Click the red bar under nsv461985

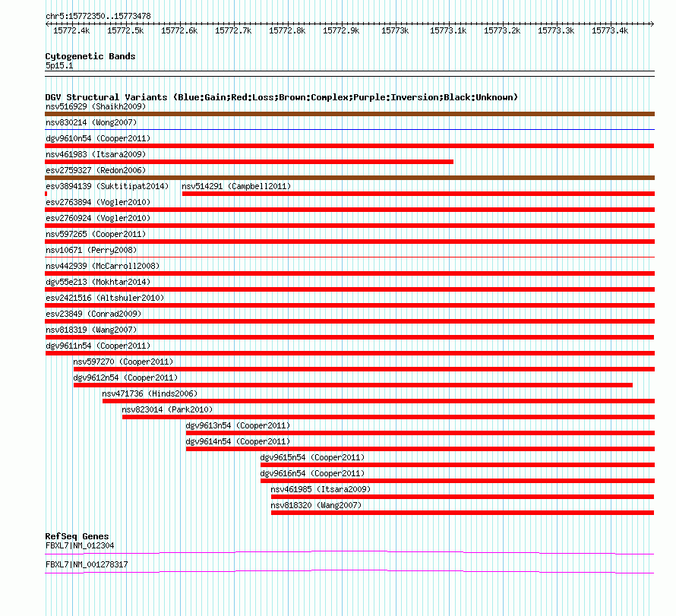pos(463,497)
